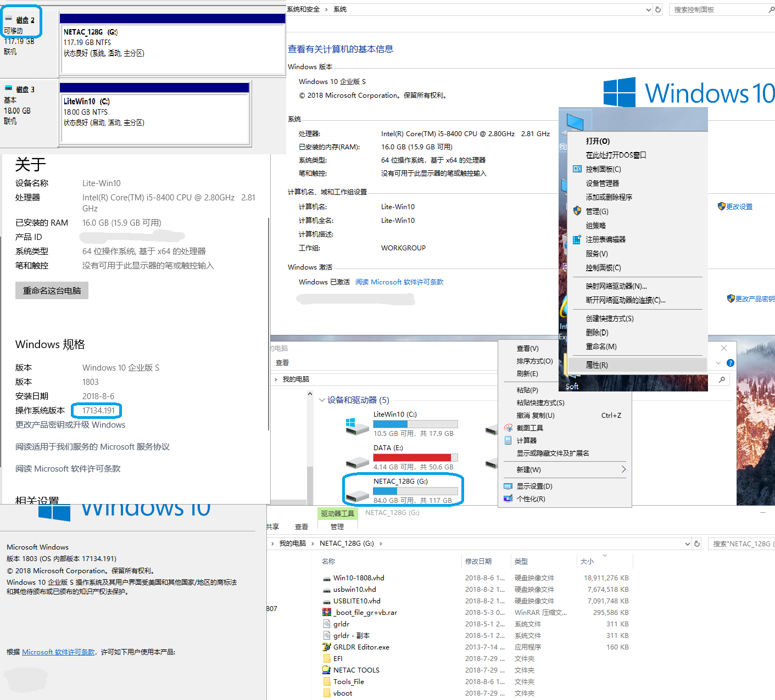Click the blue help icon in 我的电脑 window
Screen dimensions: 775x700
730,363
